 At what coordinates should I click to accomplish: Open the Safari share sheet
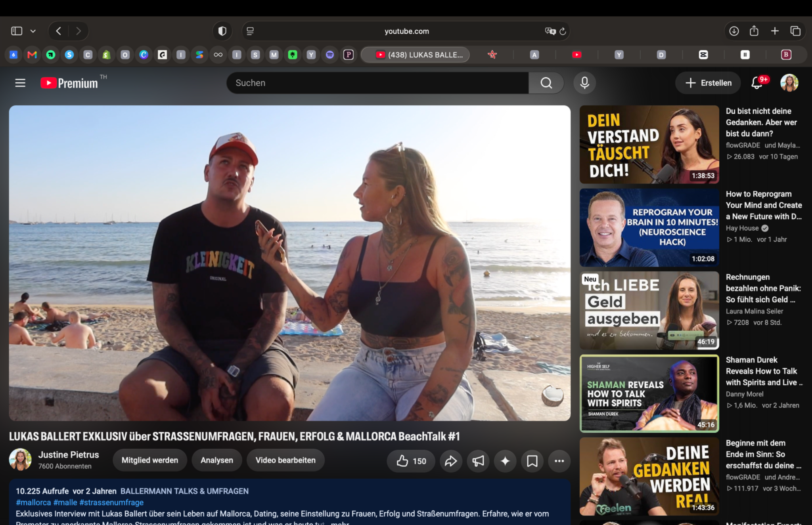[754, 31]
